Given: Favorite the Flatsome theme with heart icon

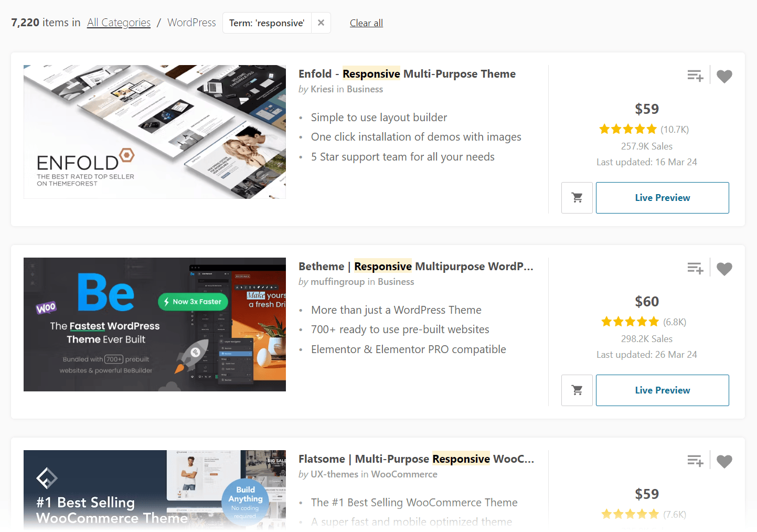Looking at the screenshot, I should 724,461.
